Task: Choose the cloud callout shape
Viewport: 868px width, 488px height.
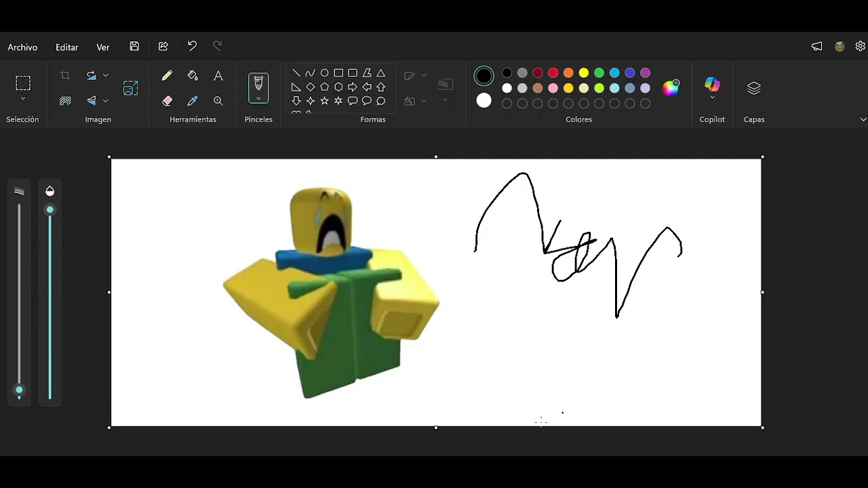Action: (381, 101)
